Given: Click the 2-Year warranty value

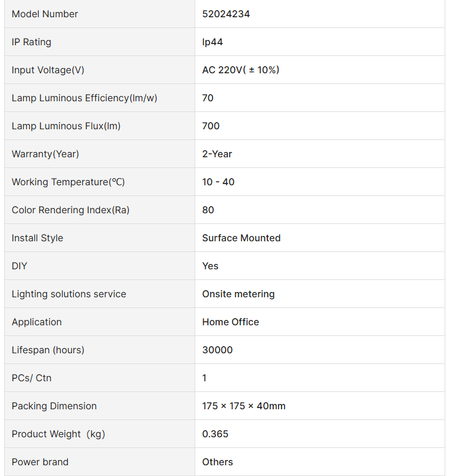Looking at the screenshot, I should pyautogui.click(x=217, y=154).
